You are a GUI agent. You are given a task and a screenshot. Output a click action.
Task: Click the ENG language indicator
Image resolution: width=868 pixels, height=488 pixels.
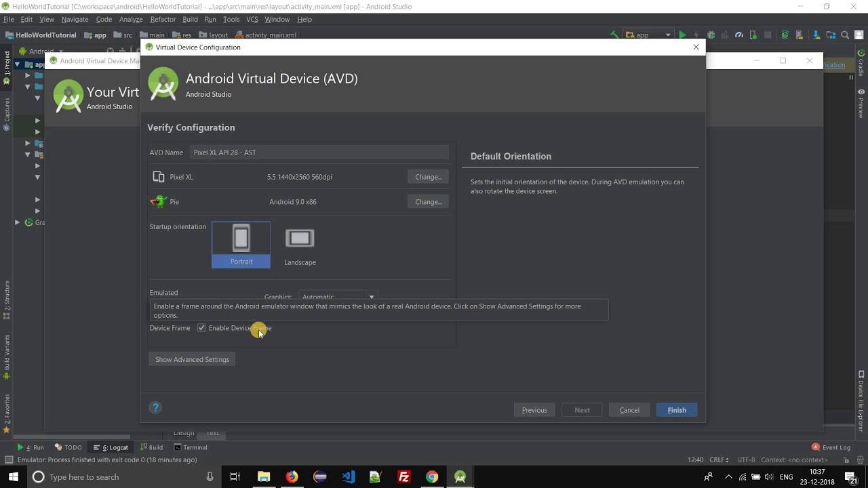pyautogui.click(x=786, y=477)
